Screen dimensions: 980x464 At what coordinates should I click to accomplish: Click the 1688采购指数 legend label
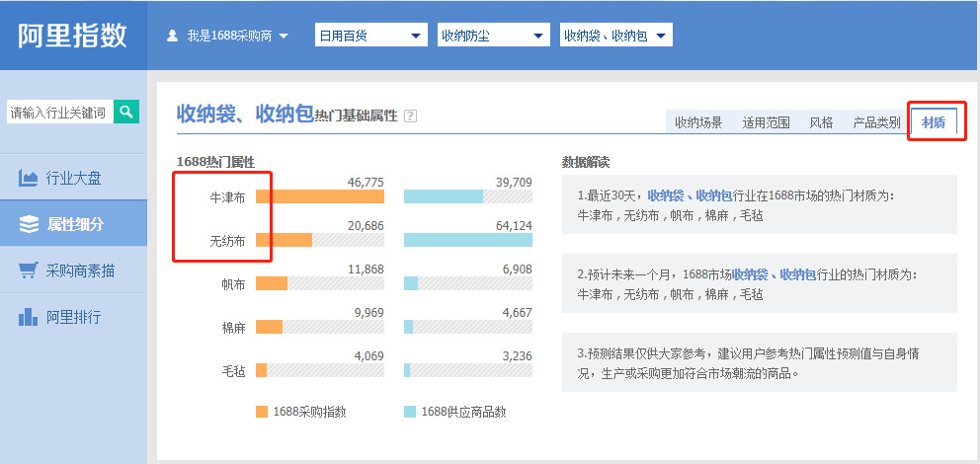pyautogui.click(x=310, y=412)
